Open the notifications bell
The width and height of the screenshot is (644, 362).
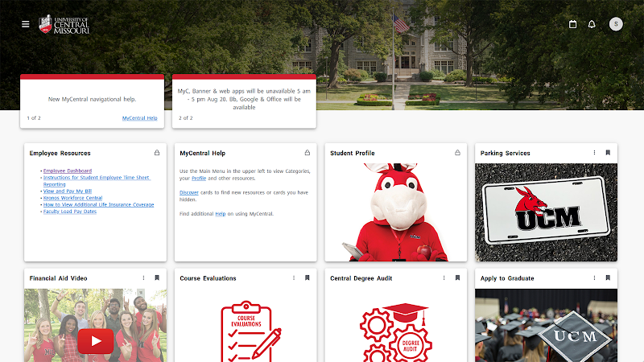tap(592, 24)
